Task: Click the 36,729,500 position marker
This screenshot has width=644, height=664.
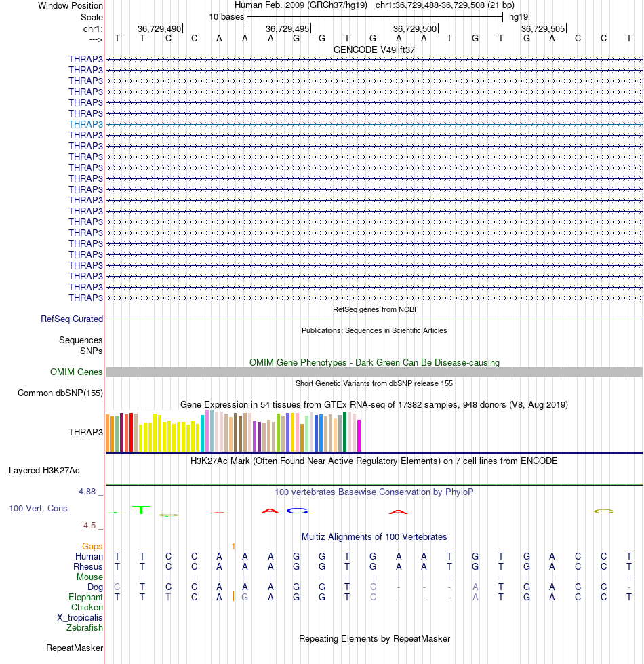Action: click(x=415, y=28)
